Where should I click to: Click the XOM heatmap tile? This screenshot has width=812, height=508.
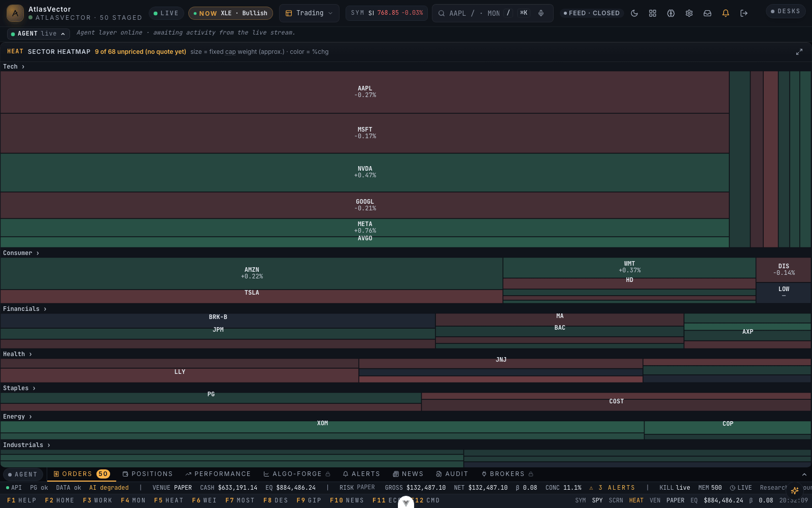(x=322, y=427)
